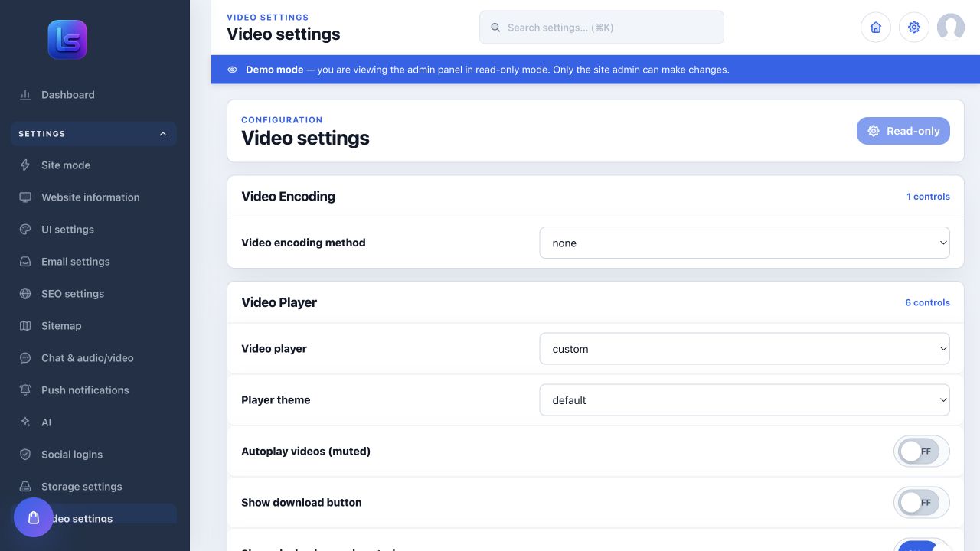This screenshot has height=551, width=980.
Task: Open Sitemap page
Action: (93, 326)
